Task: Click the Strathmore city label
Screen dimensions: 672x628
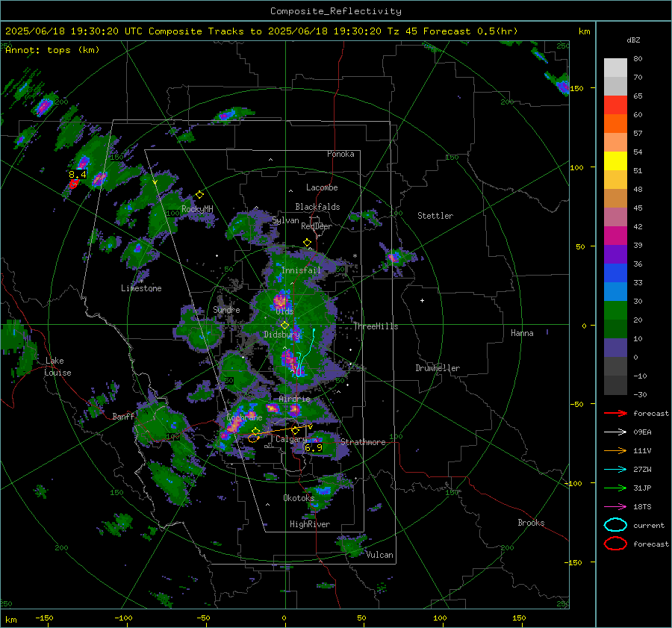Action: coord(363,442)
